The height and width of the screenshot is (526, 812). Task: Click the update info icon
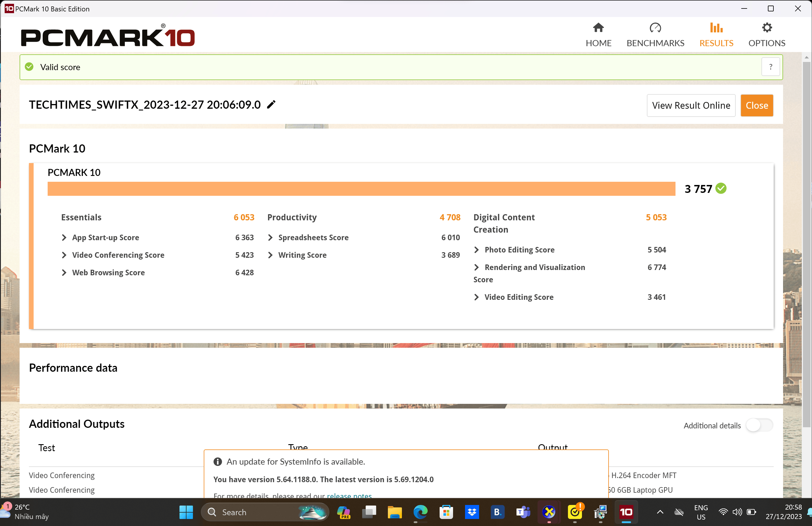coord(218,461)
